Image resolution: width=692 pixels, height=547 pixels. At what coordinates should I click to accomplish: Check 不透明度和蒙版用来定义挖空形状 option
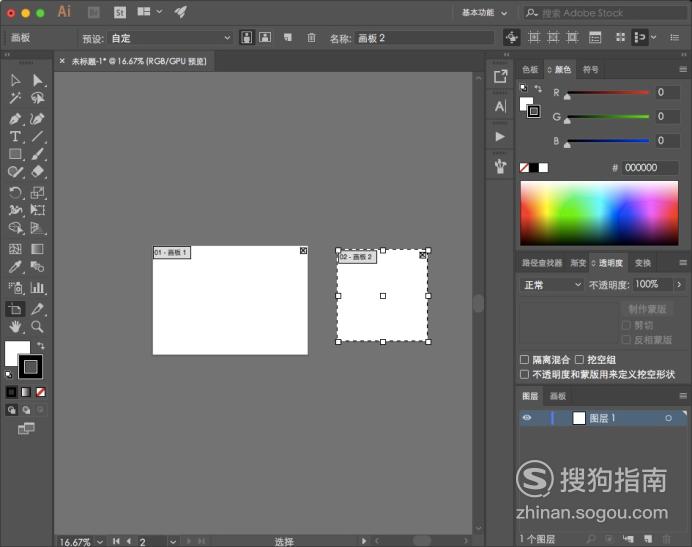(x=524, y=375)
